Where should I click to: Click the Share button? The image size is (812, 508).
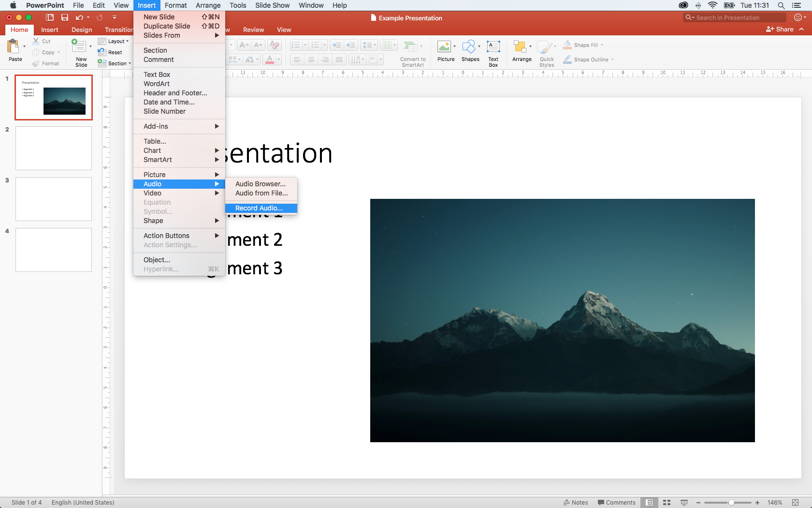click(x=780, y=30)
